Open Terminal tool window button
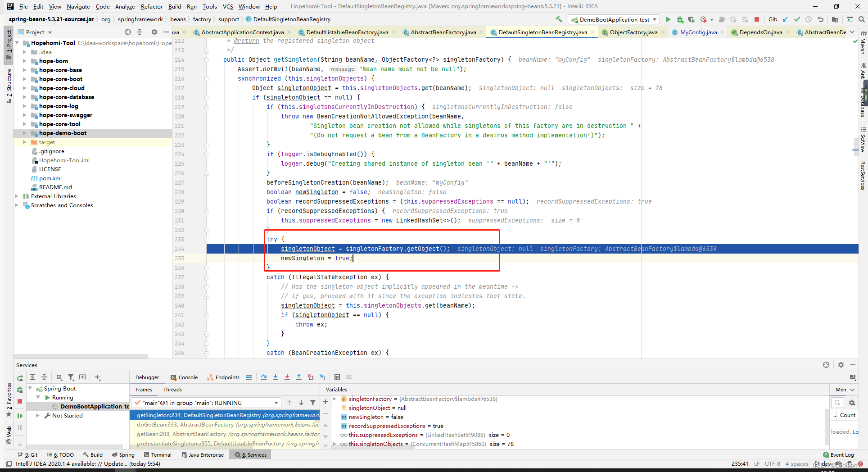This screenshot has height=472, width=868. point(158,454)
